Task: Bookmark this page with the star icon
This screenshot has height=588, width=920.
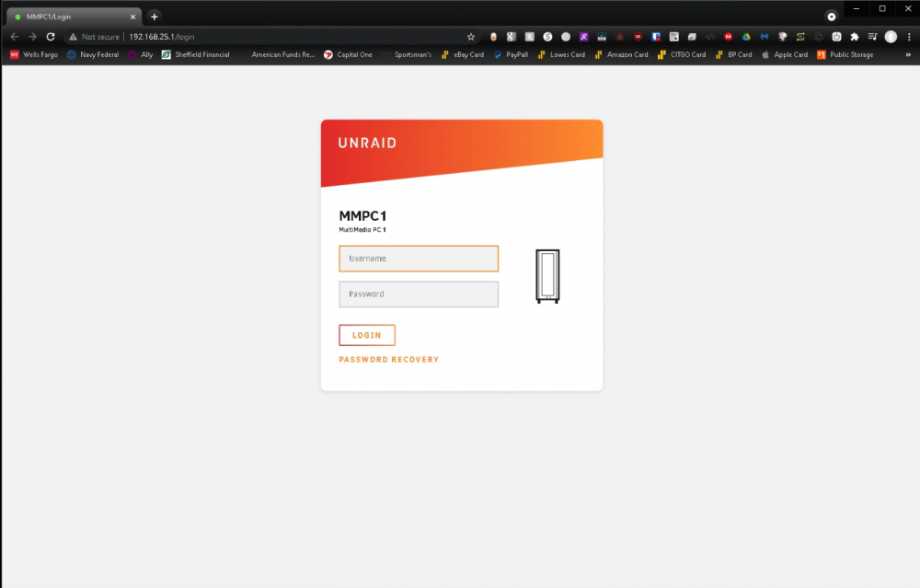Action: [470, 37]
